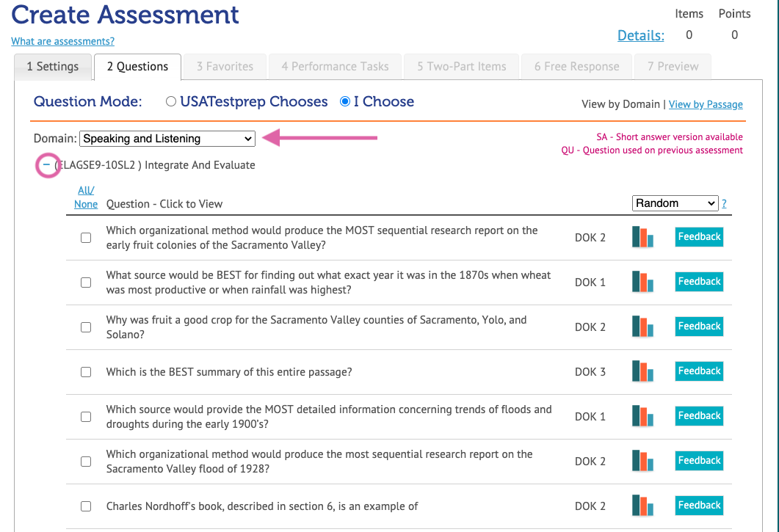Open the 7 Preview tab
The height and width of the screenshot is (532, 779).
click(673, 67)
